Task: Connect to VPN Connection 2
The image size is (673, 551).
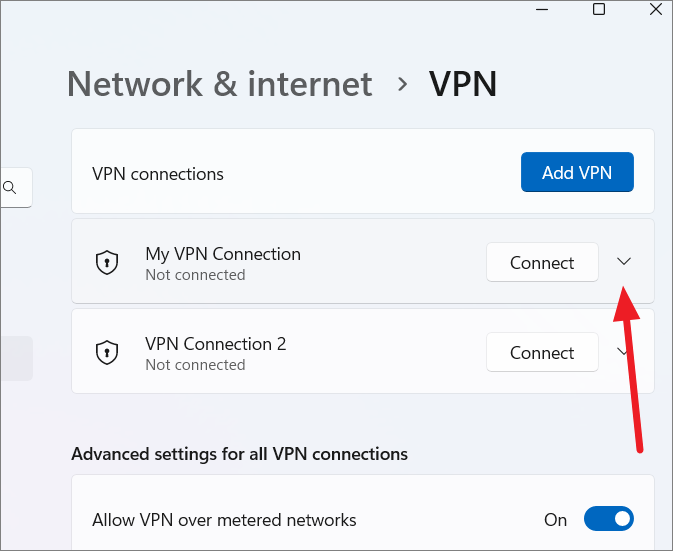Action: pos(542,352)
